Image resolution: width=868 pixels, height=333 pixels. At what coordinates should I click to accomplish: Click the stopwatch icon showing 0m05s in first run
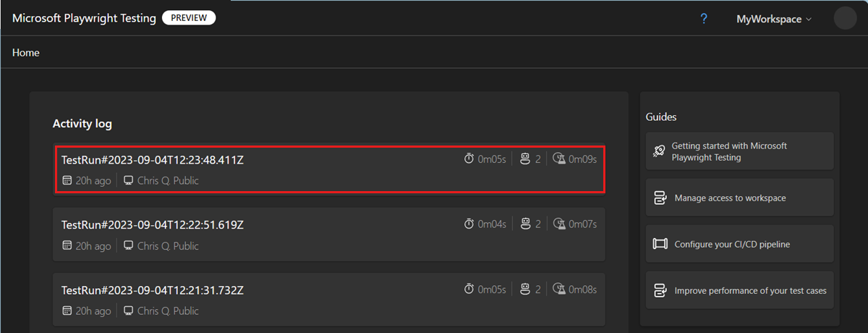point(469,159)
